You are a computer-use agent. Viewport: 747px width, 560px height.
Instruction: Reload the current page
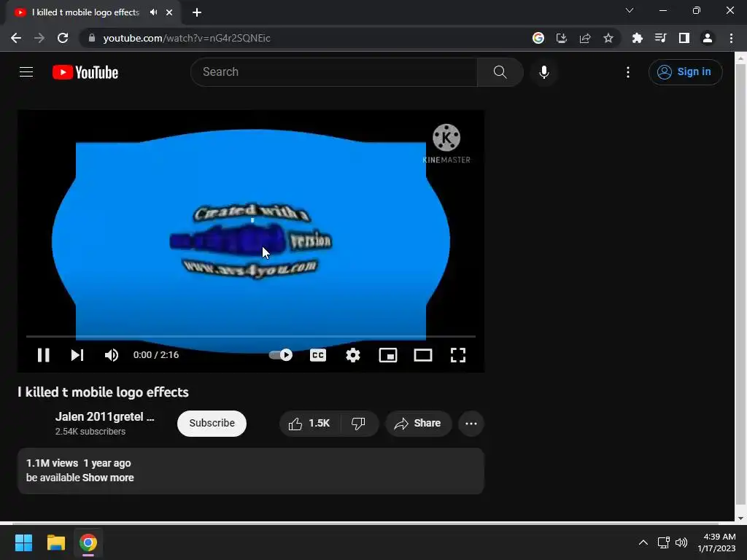(x=63, y=38)
